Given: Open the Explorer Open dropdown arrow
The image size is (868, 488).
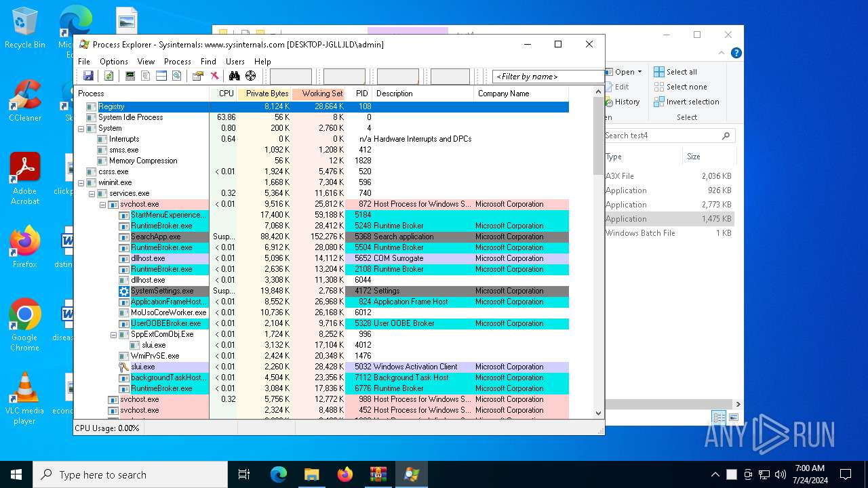Looking at the screenshot, I should tap(639, 72).
